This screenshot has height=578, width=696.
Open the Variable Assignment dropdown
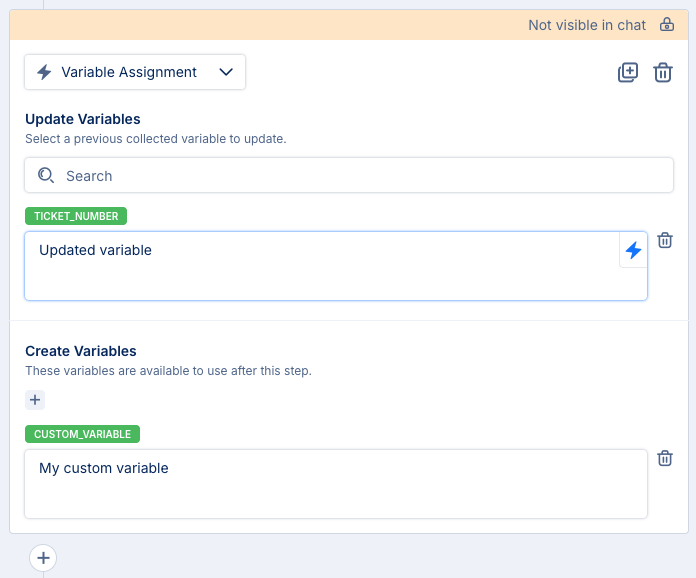click(135, 72)
